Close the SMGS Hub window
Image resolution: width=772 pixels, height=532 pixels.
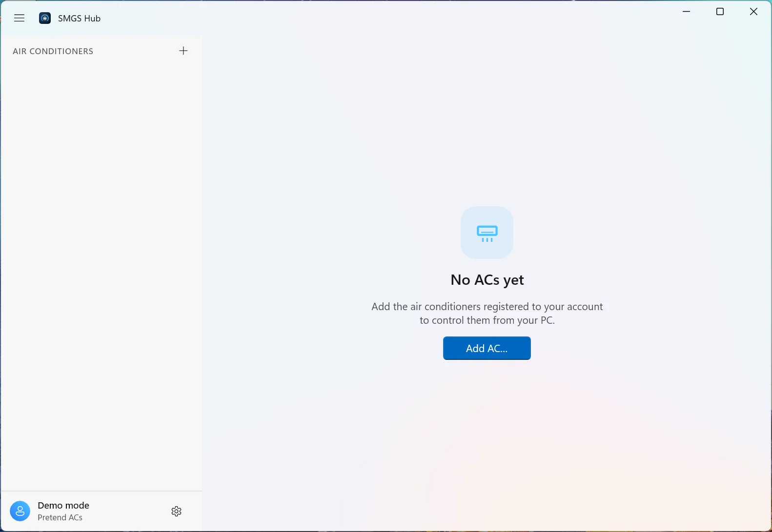753,12
